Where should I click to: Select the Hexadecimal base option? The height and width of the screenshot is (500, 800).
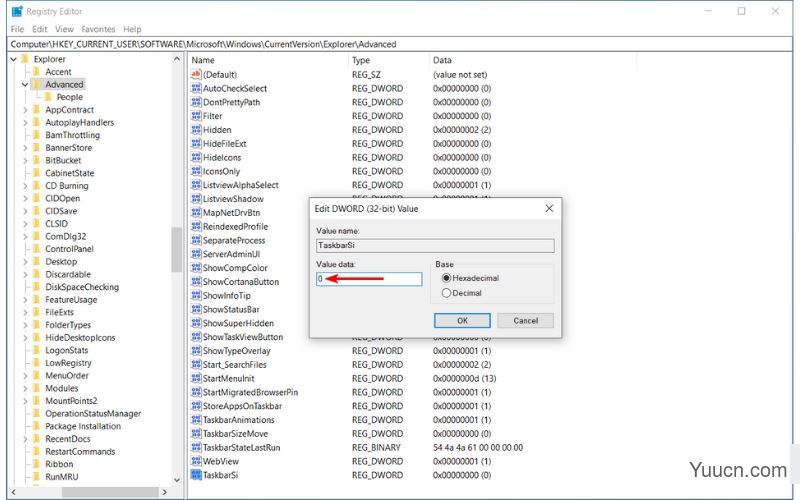tap(470, 278)
